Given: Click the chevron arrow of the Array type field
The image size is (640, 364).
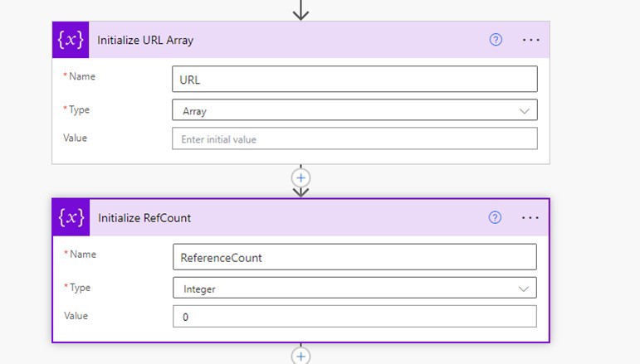Looking at the screenshot, I should [x=524, y=110].
